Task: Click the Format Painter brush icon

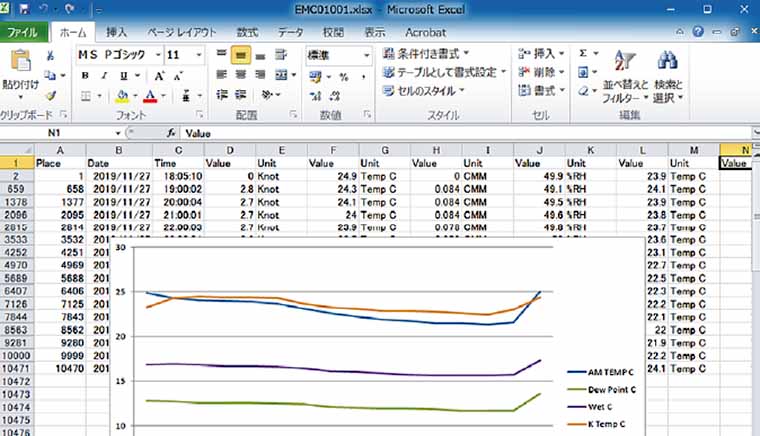Action: pos(50,95)
